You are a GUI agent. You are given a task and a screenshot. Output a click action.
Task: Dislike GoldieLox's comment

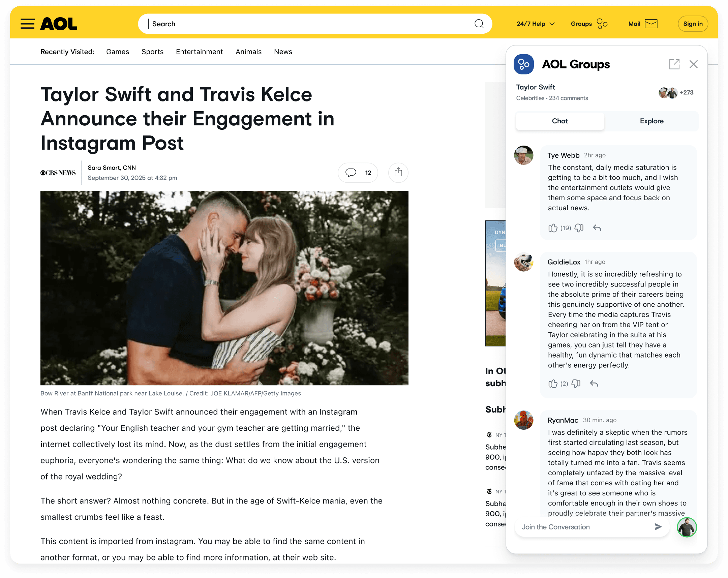(x=576, y=384)
